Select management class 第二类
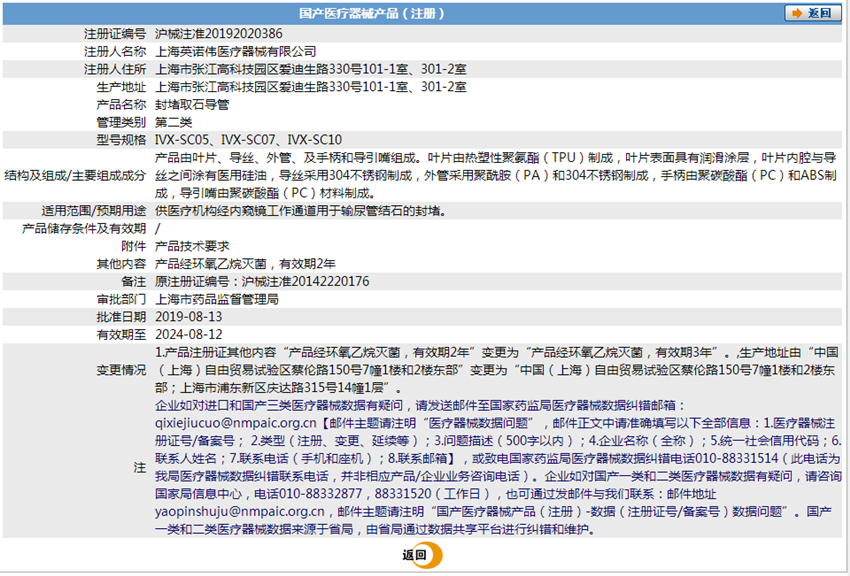This screenshot has width=850, height=576. click(x=173, y=122)
